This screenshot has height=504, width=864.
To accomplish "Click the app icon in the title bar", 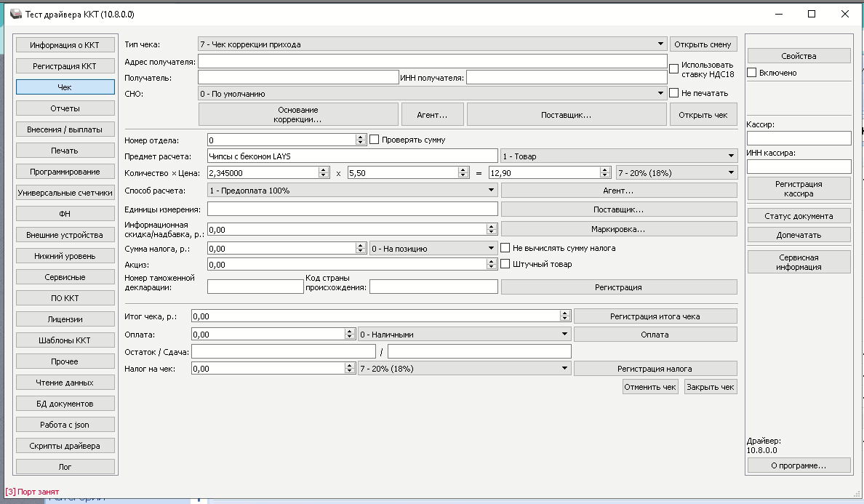I will (15, 14).
